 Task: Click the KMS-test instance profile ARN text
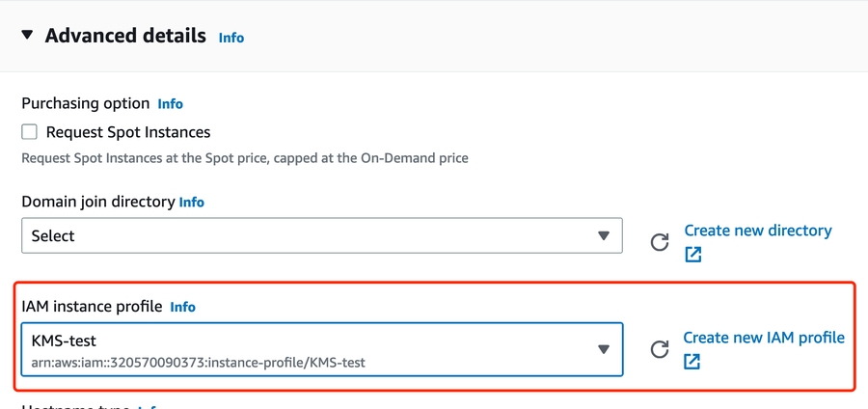point(199,363)
